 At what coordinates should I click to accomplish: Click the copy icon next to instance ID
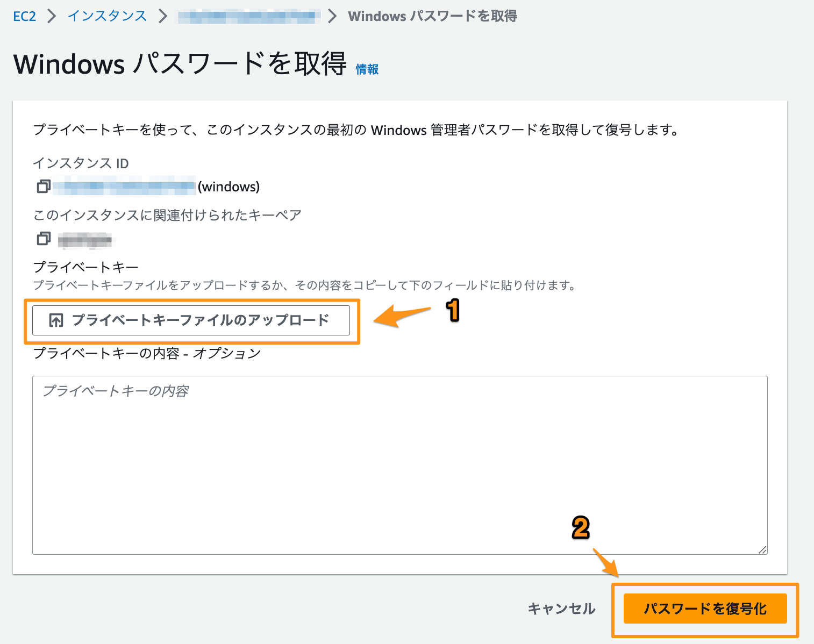(x=44, y=186)
